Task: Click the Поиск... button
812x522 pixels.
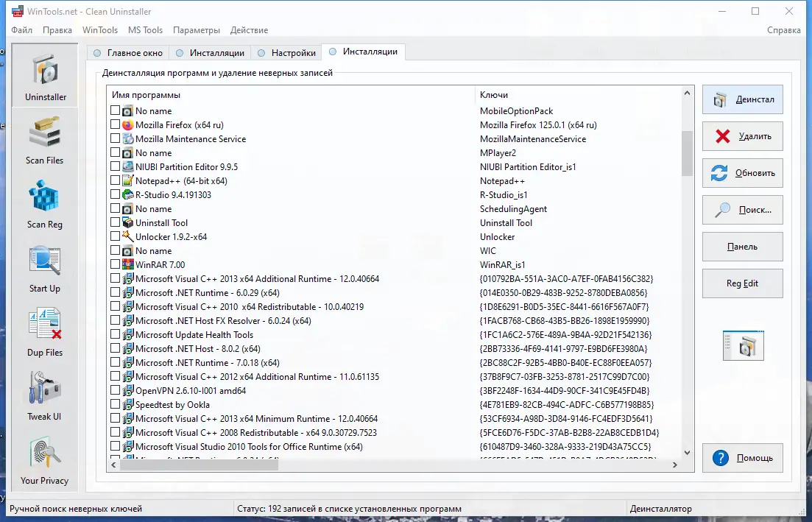Action: tap(742, 210)
